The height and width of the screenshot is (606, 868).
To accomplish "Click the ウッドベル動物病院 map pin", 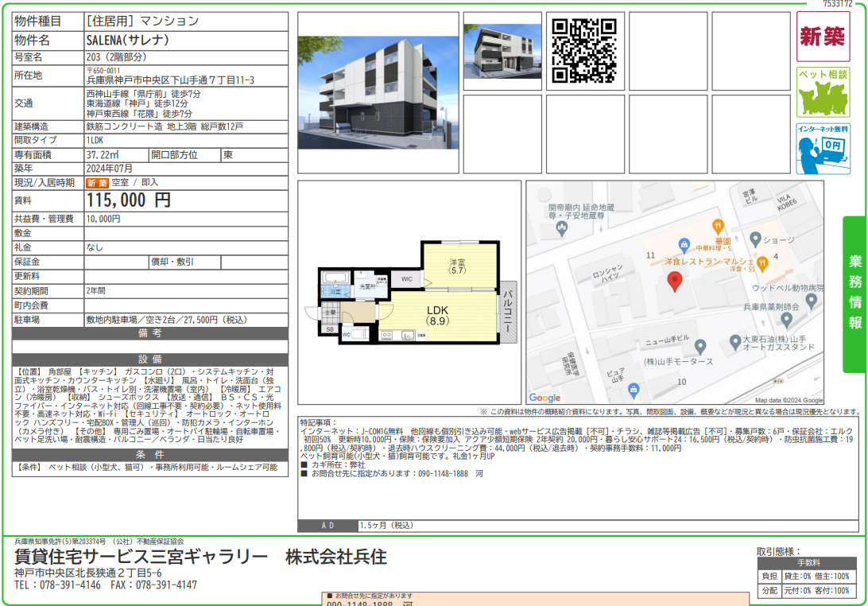I will [x=811, y=301].
